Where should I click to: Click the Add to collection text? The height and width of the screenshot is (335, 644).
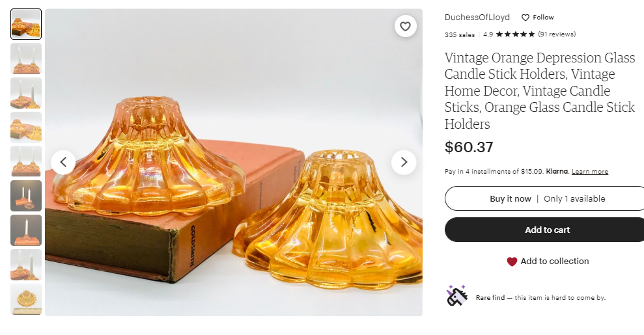[x=555, y=261]
